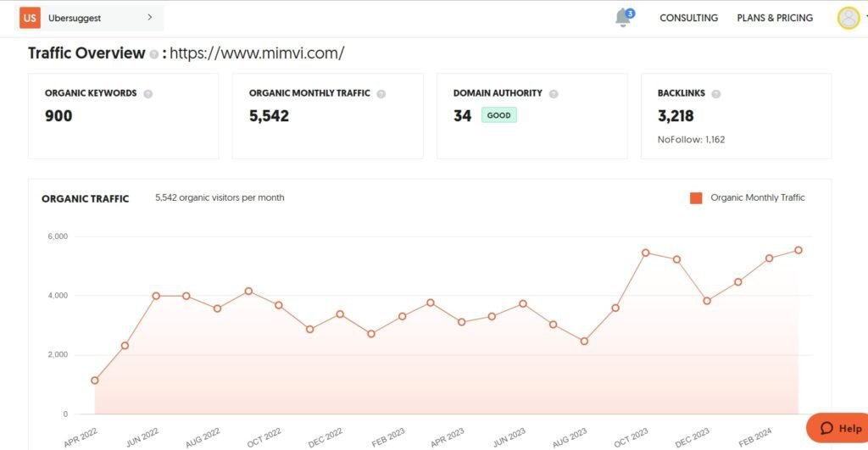Click the '5,542 organic visitors per month' text
This screenshot has width=868, height=450.
click(x=220, y=197)
